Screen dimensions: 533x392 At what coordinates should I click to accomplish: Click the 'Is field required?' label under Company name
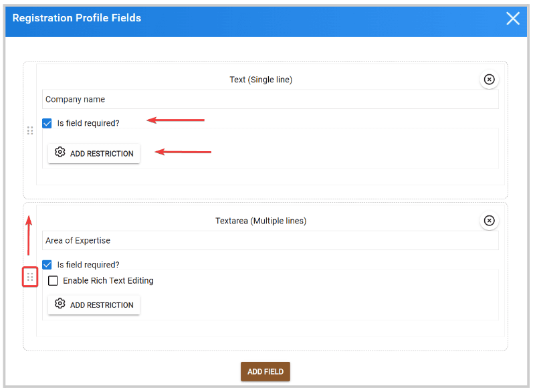(x=88, y=123)
